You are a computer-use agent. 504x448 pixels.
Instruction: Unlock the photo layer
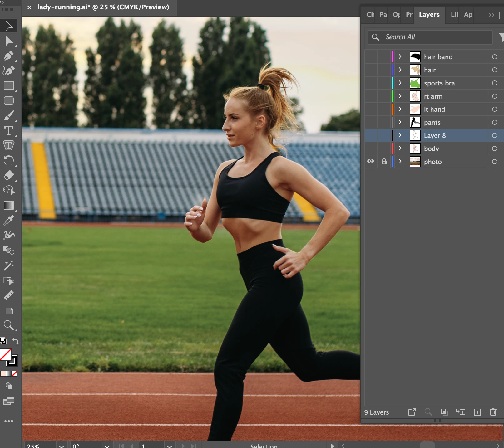(384, 161)
